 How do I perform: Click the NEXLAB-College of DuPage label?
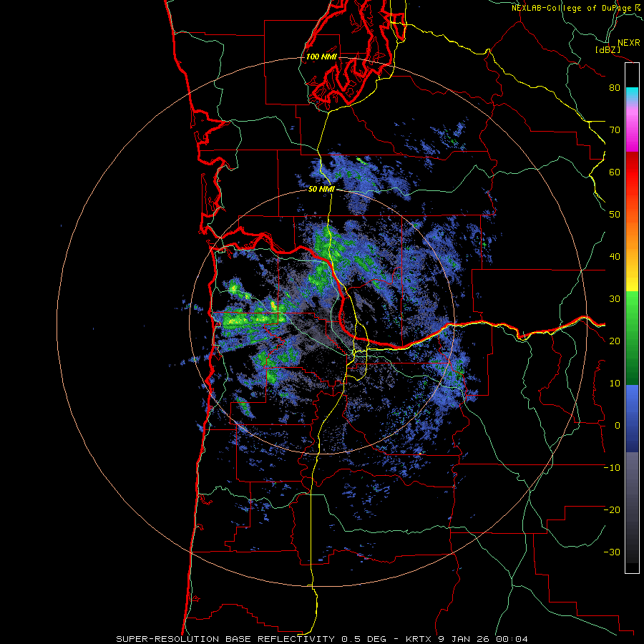(573, 8)
